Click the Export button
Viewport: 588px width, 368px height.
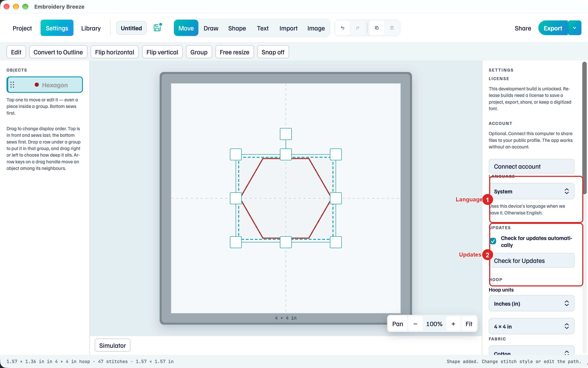point(553,28)
